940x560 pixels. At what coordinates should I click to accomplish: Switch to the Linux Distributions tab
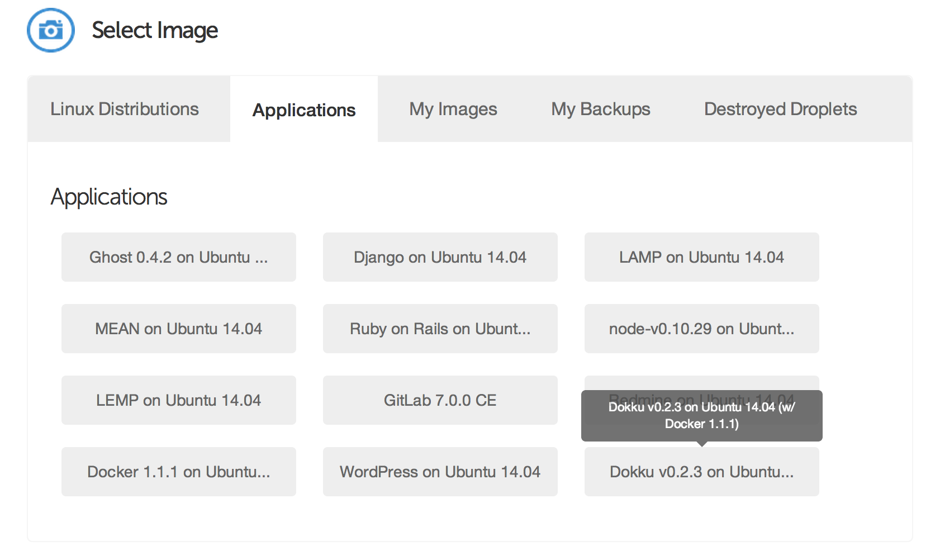pos(125,109)
